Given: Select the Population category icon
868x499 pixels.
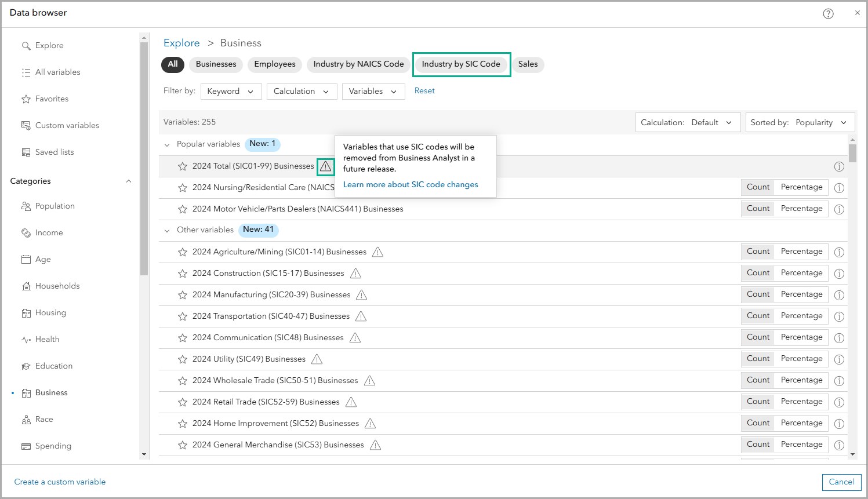Looking at the screenshot, I should 26,206.
